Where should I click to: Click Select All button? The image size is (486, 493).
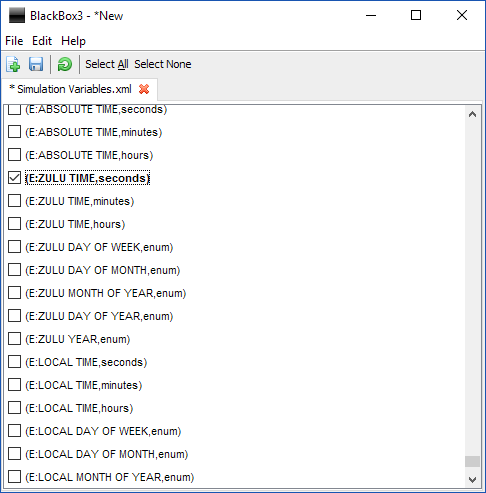coord(107,64)
